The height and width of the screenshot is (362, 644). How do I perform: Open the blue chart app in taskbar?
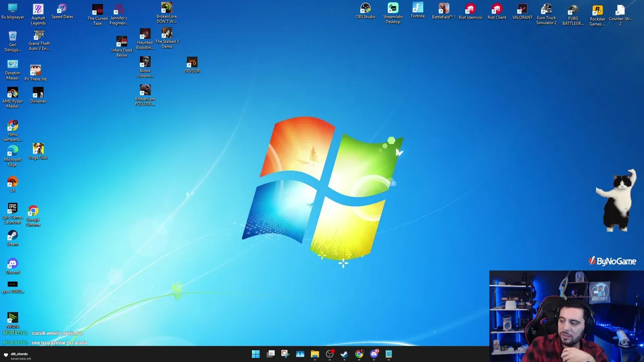click(x=300, y=354)
